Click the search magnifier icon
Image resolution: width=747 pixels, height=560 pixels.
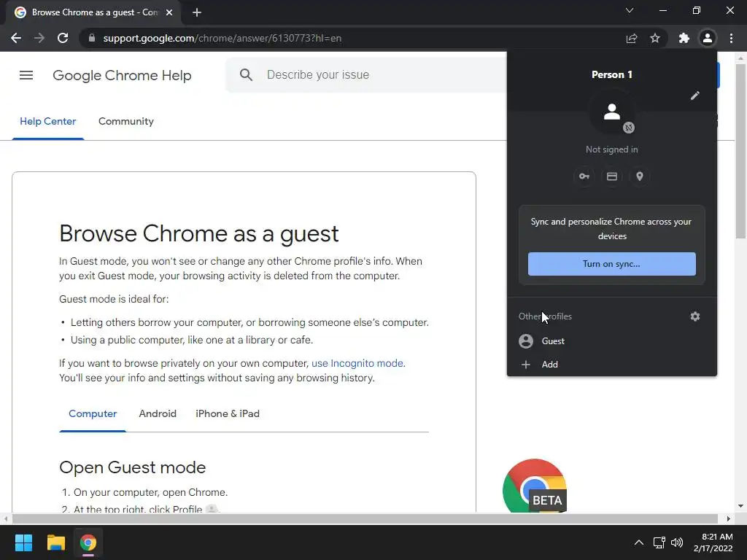247,75
